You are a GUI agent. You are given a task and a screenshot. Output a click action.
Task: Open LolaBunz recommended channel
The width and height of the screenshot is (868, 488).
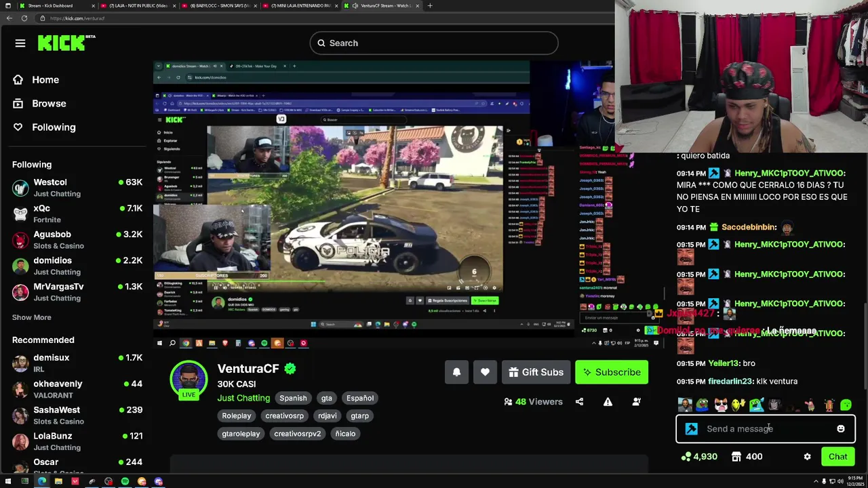(x=77, y=441)
